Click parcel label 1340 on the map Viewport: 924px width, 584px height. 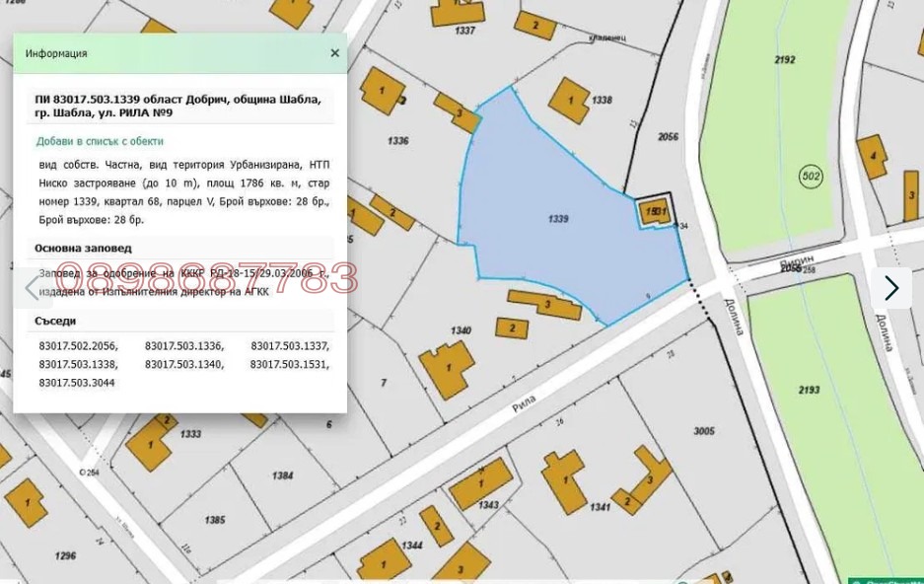point(461,330)
